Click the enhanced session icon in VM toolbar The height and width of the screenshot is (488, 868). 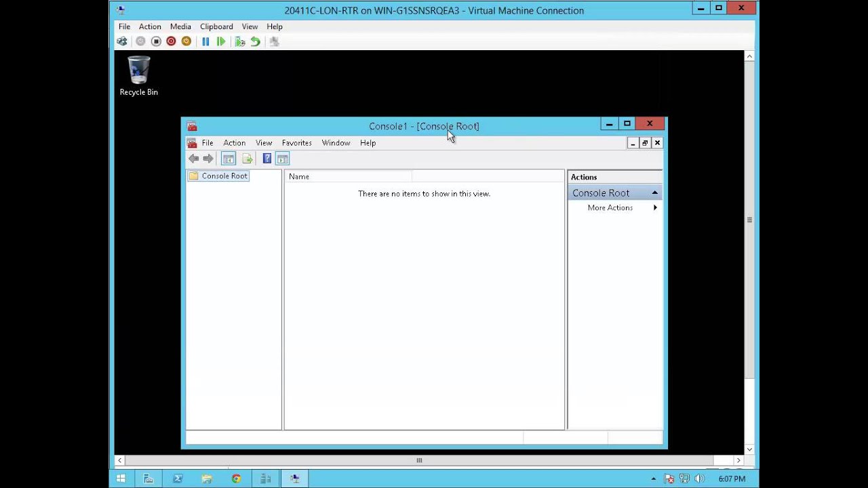274,41
